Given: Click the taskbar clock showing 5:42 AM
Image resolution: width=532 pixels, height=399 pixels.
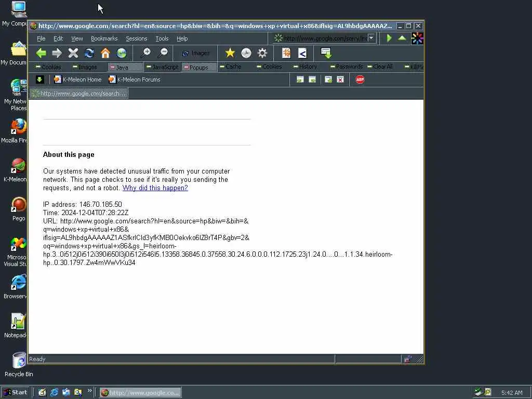Looking at the screenshot, I should 512,393.
